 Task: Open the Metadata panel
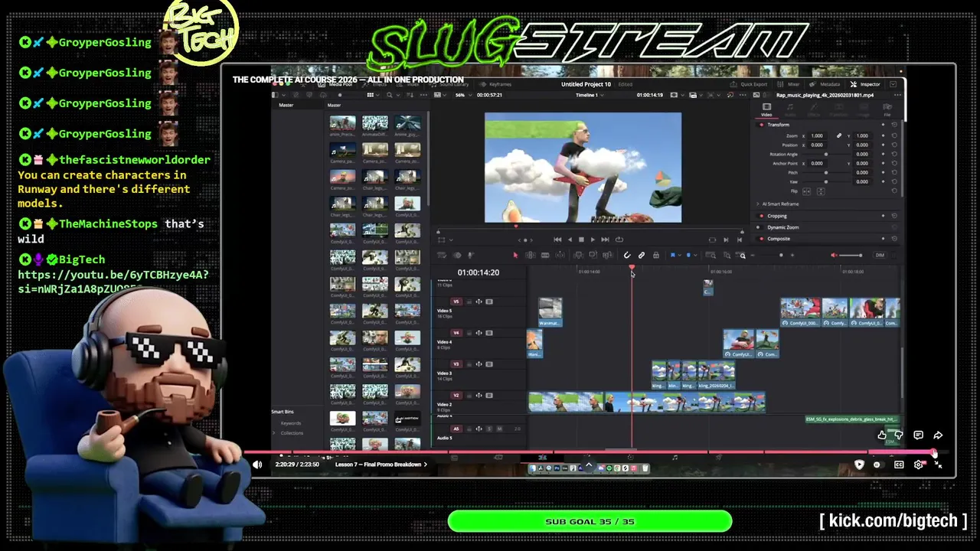click(826, 84)
